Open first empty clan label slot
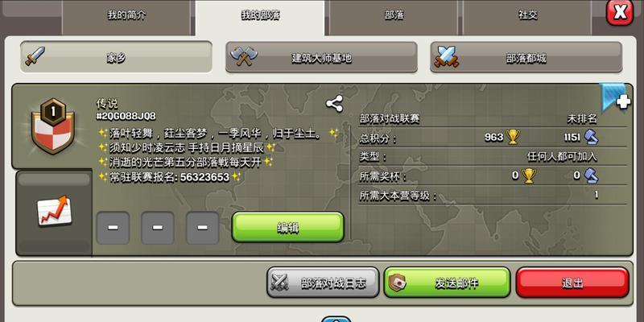The width and height of the screenshot is (644, 322). click(x=113, y=228)
